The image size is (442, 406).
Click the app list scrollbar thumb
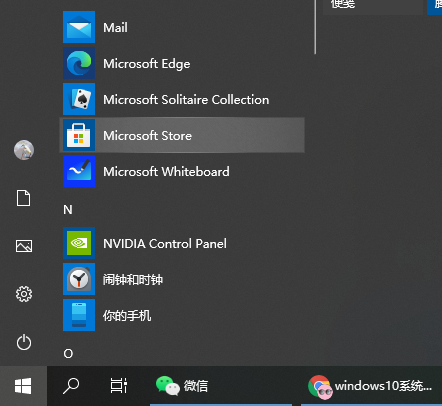315,27
